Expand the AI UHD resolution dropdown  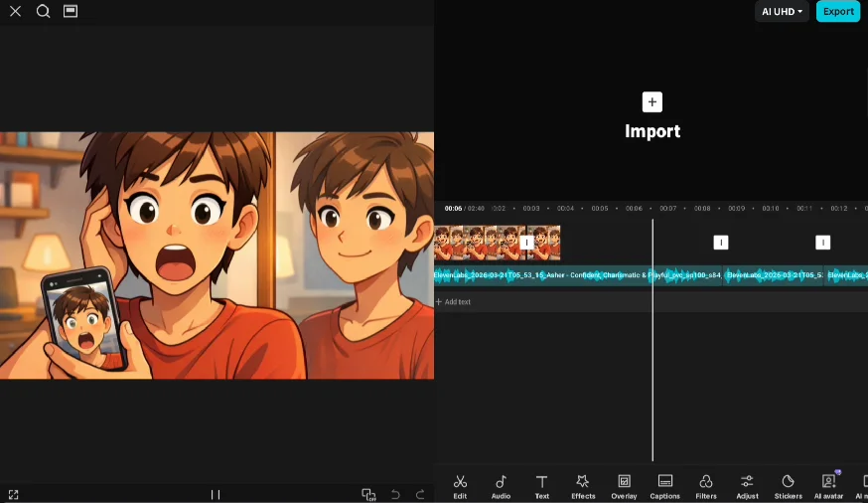click(x=783, y=12)
